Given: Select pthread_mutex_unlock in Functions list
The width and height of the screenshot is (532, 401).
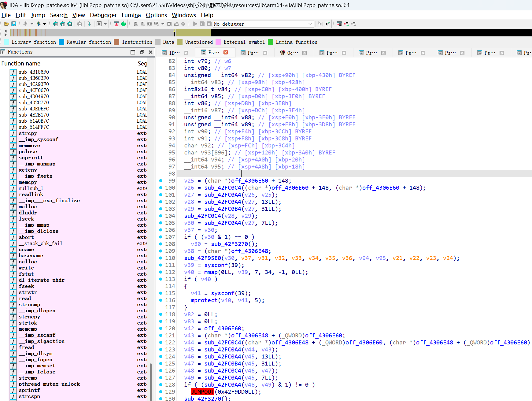Looking at the screenshot, I should [x=49, y=384].
